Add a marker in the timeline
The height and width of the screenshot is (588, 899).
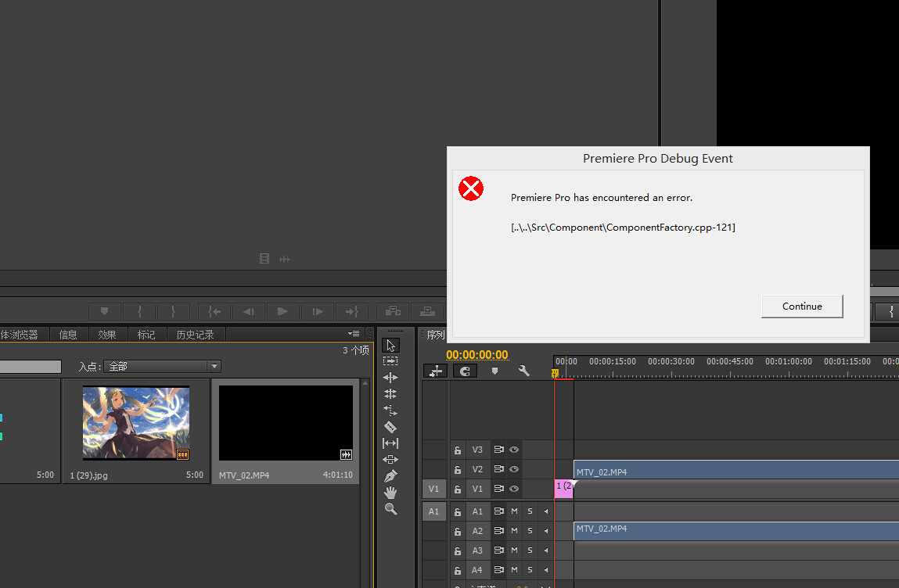coord(494,371)
